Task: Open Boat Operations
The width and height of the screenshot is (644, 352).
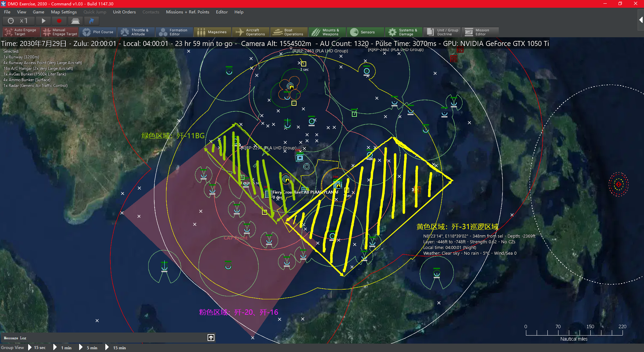Action: click(289, 32)
